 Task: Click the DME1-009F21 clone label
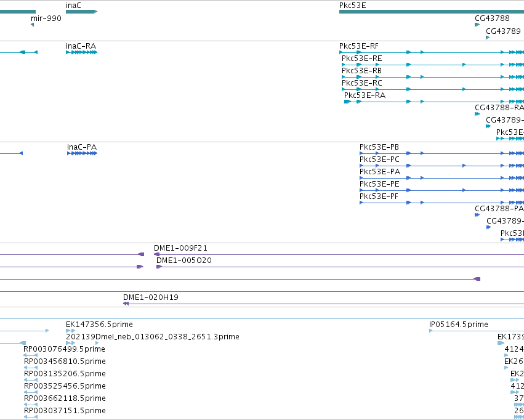(x=180, y=248)
